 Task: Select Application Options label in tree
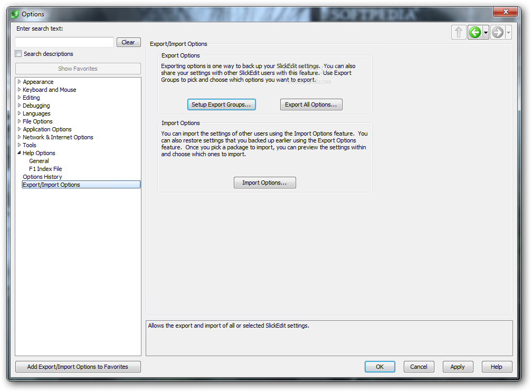point(47,129)
